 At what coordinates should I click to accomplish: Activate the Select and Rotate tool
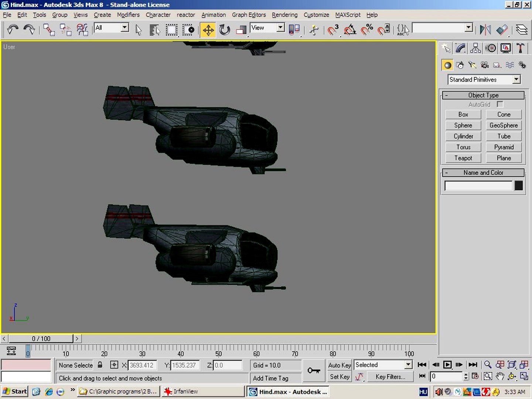coord(224,30)
